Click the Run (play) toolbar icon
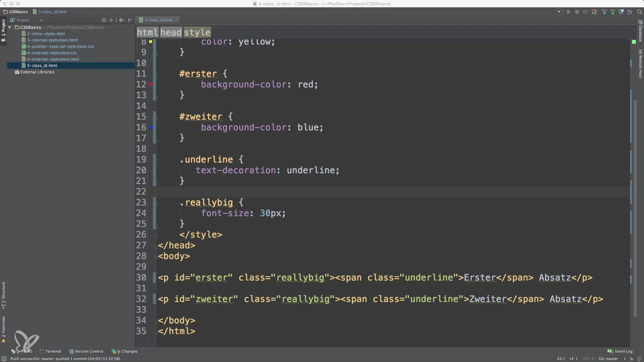 tap(569, 12)
